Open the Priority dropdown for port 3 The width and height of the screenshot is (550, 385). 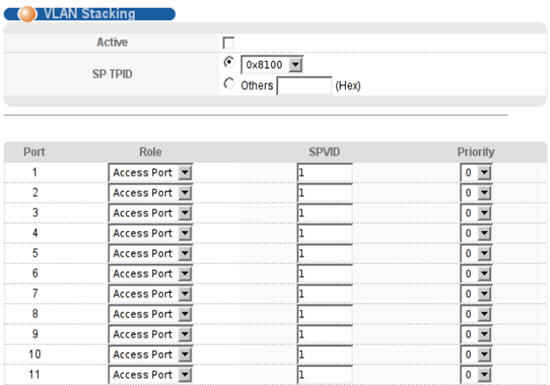click(x=476, y=213)
